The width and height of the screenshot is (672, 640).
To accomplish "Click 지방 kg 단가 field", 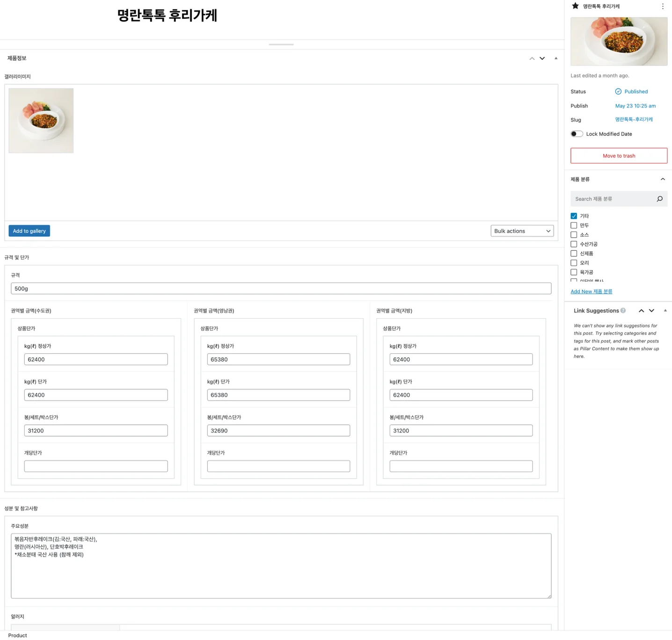I will [461, 395].
